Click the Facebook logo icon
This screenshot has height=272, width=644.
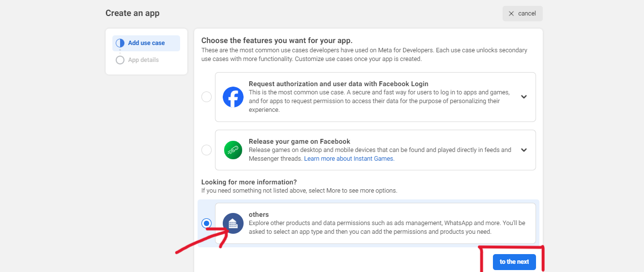click(233, 97)
